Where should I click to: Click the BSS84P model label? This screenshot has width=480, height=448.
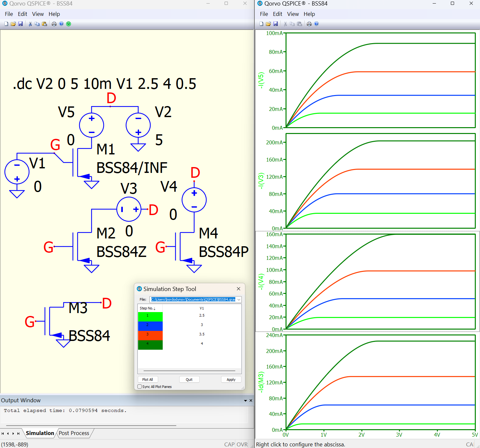[224, 252]
